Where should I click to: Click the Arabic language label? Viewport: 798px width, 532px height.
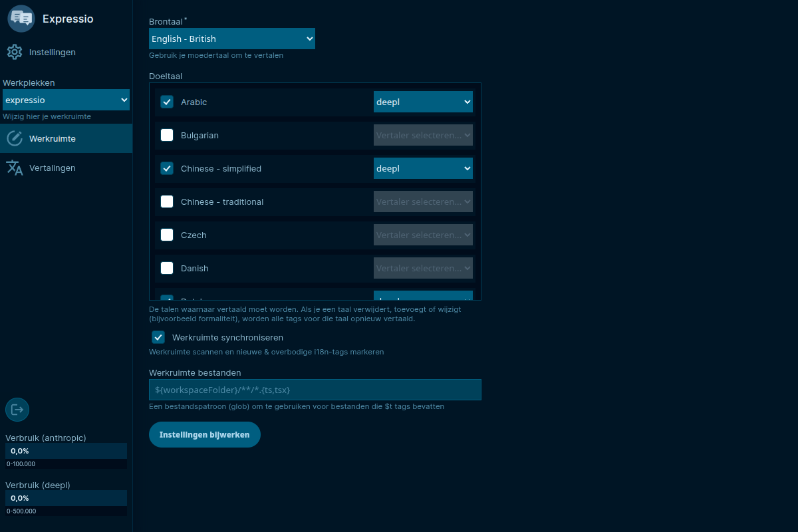point(194,102)
